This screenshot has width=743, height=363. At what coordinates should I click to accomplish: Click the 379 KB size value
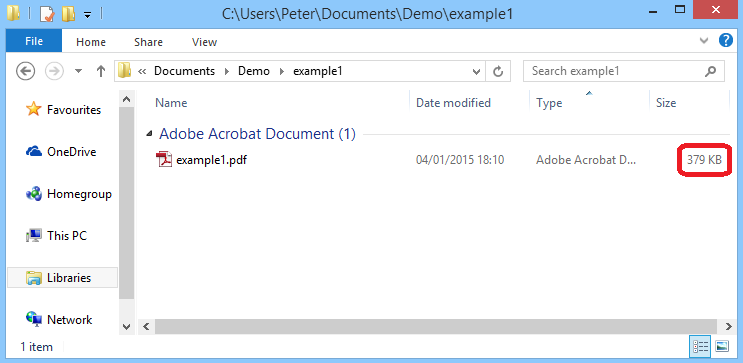coord(704,160)
